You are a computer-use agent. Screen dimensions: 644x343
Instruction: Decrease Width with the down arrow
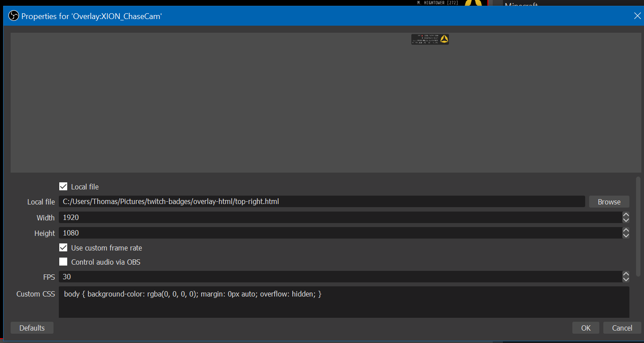tap(626, 220)
